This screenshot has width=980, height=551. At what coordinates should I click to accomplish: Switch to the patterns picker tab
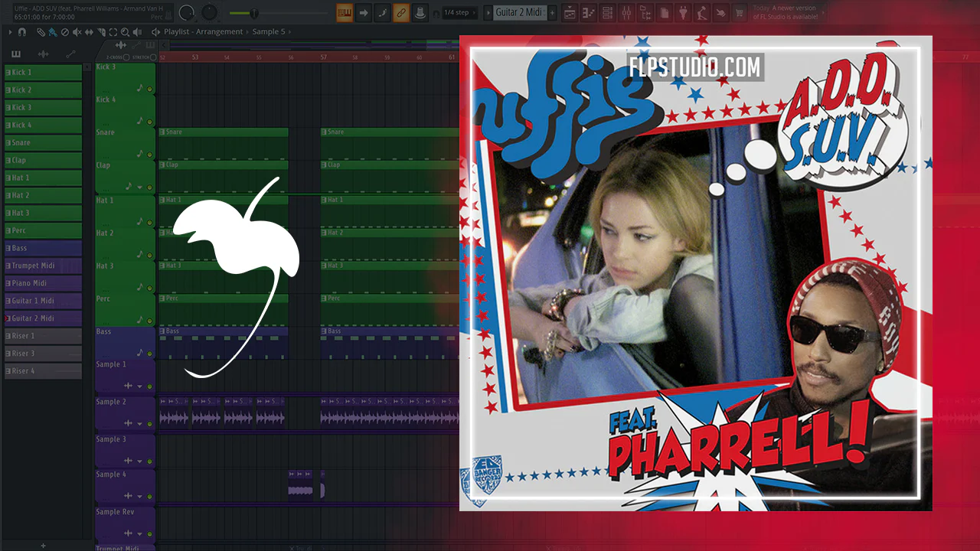click(x=16, y=54)
